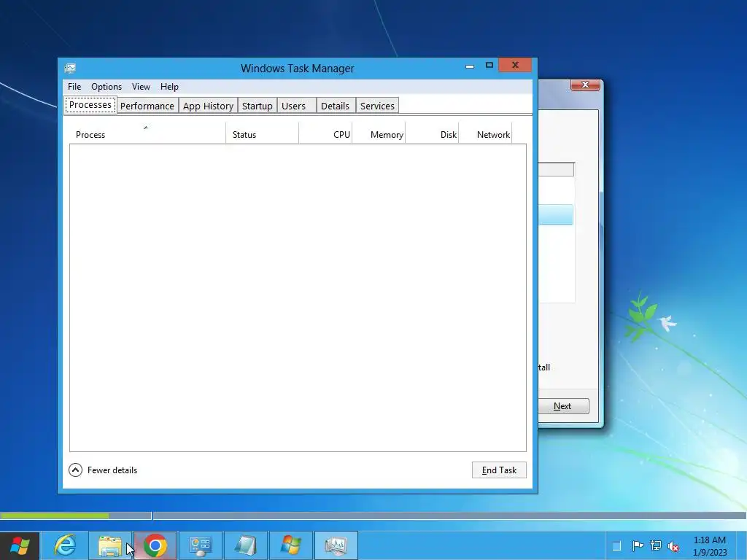This screenshot has height=560, width=747.
Task: Sort by the Disk column header
Action: point(432,133)
